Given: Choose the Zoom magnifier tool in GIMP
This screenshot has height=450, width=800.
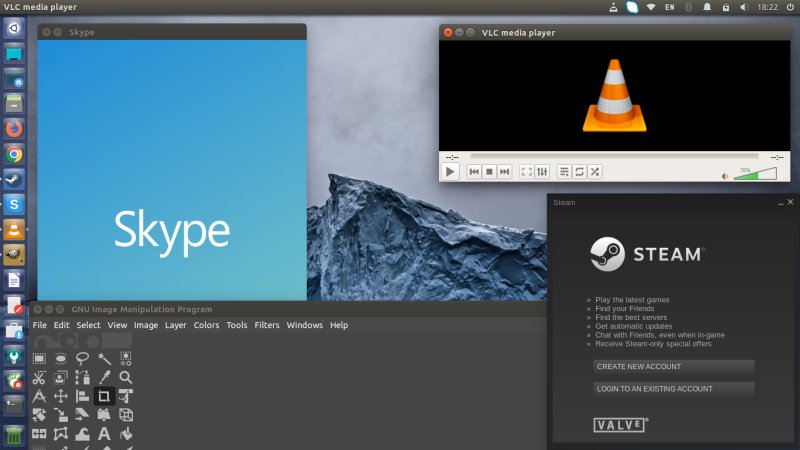Looking at the screenshot, I should (x=126, y=377).
